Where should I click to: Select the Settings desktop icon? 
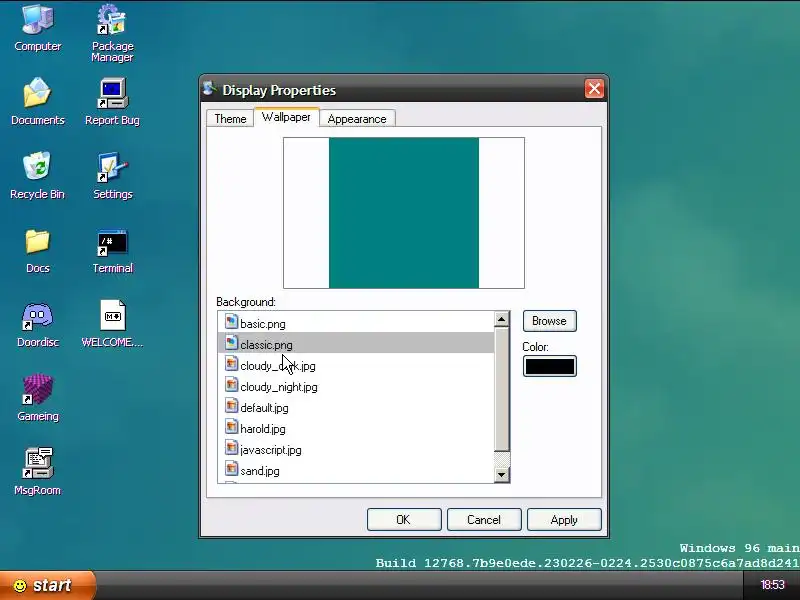pyautogui.click(x=113, y=176)
